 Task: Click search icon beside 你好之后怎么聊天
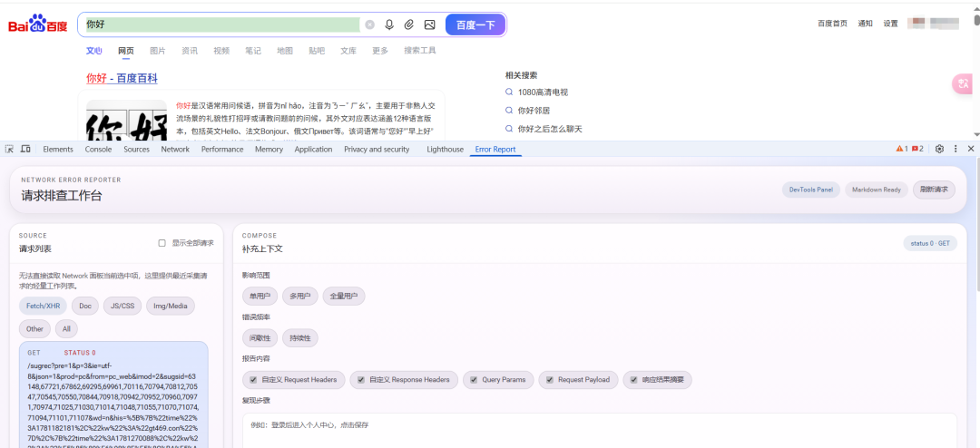(509, 130)
